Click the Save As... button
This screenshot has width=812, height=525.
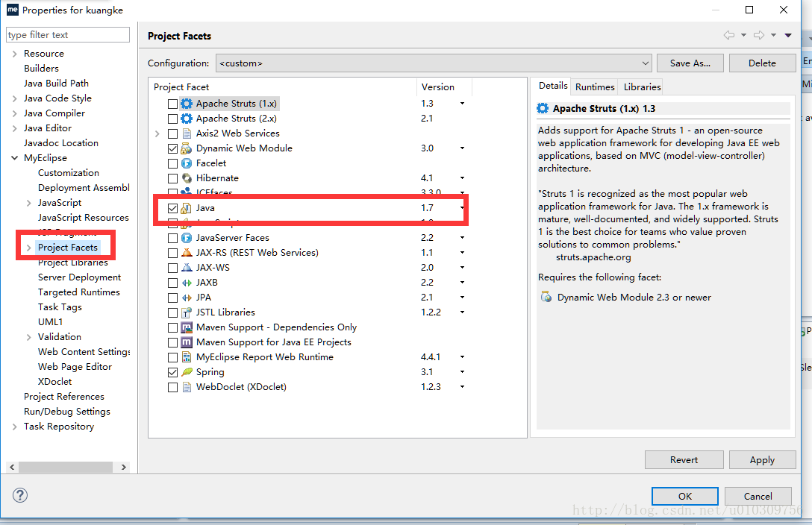click(x=690, y=63)
